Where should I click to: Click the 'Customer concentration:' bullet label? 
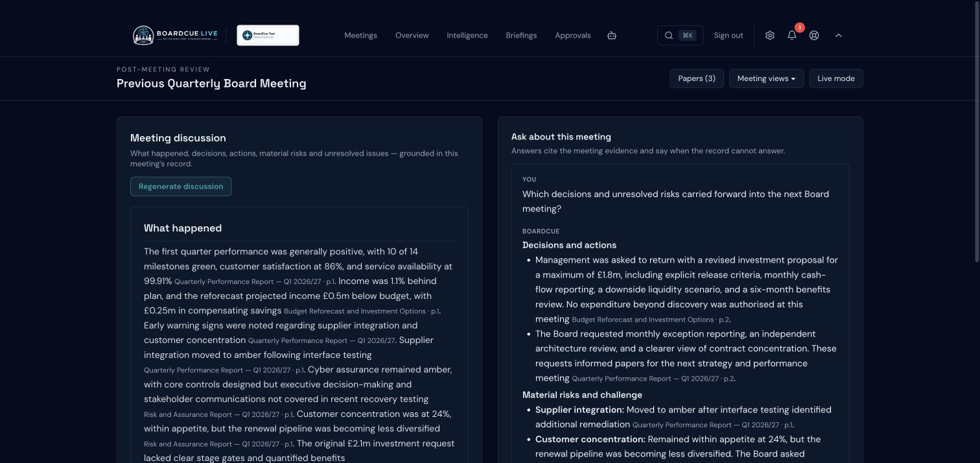[x=590, y=439]
